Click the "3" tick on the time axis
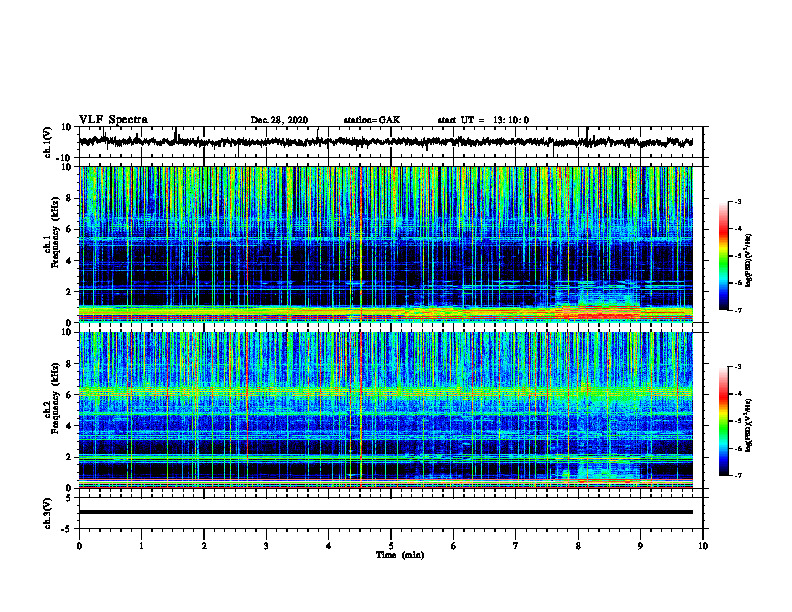This screenshot has width=792, height=612. tap(266, 546)
